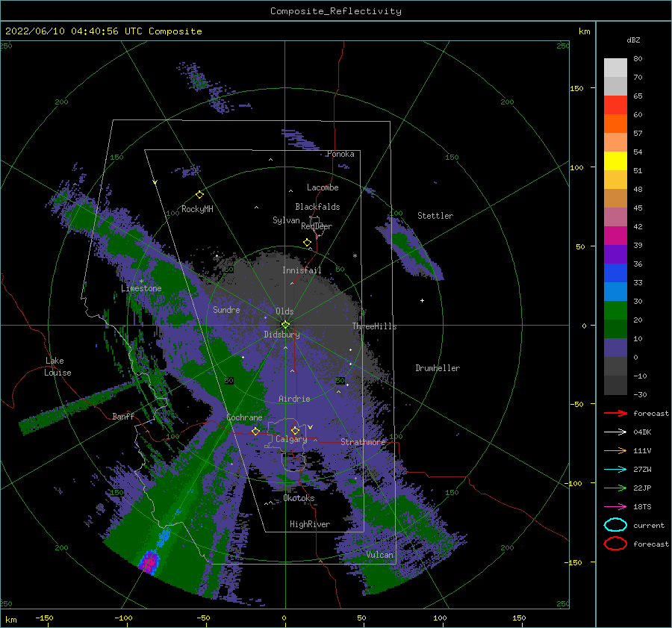672x628 pixels.
Task: Click the yellow 54 dBZ color swatch
Action: pos(615,161)
